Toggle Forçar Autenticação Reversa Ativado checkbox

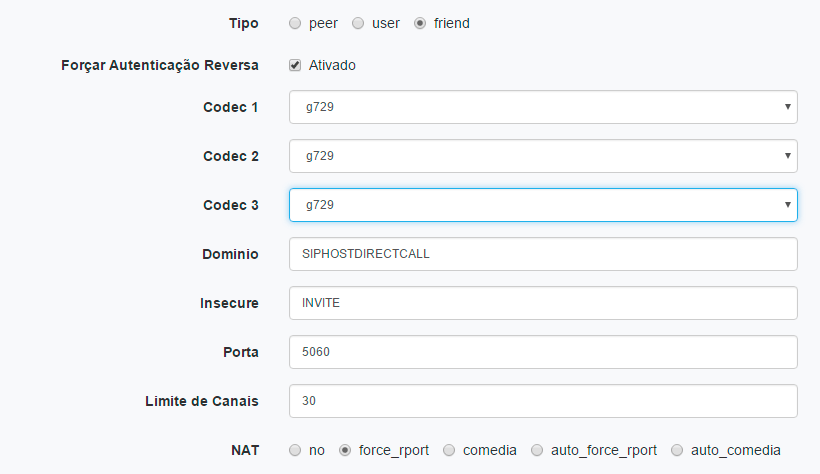coord(295,65)
